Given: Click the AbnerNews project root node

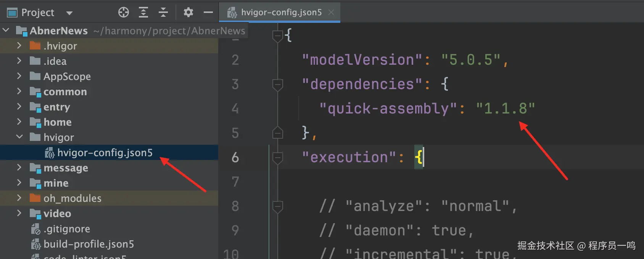Looking at the screenshot, I should (59, 30).
